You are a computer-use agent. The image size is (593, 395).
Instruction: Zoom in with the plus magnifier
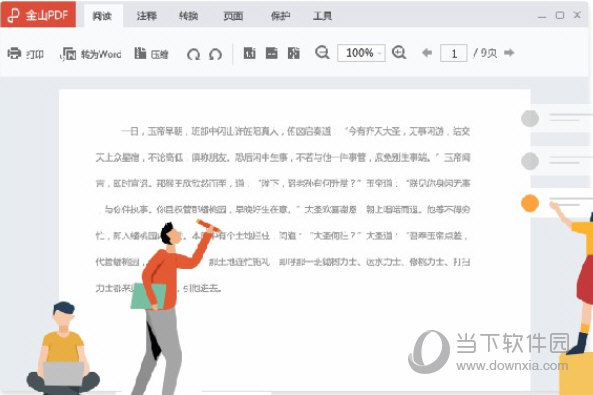click(x=399, y=53)
